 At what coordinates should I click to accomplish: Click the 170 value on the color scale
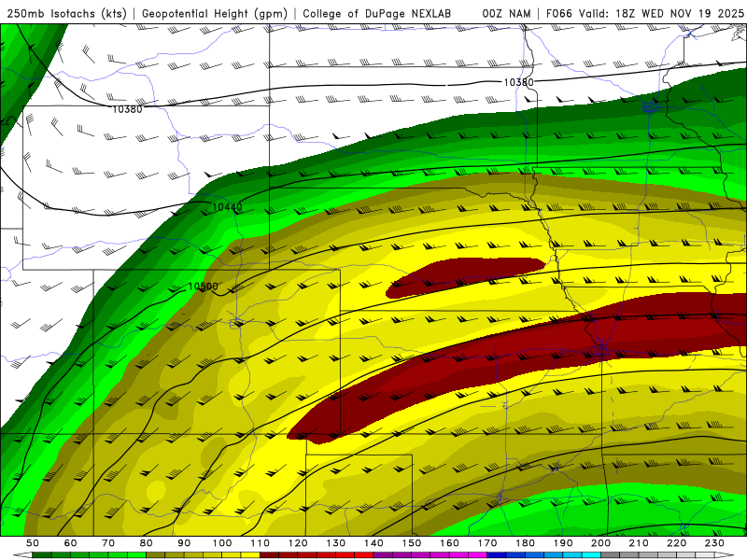[487, 543]
